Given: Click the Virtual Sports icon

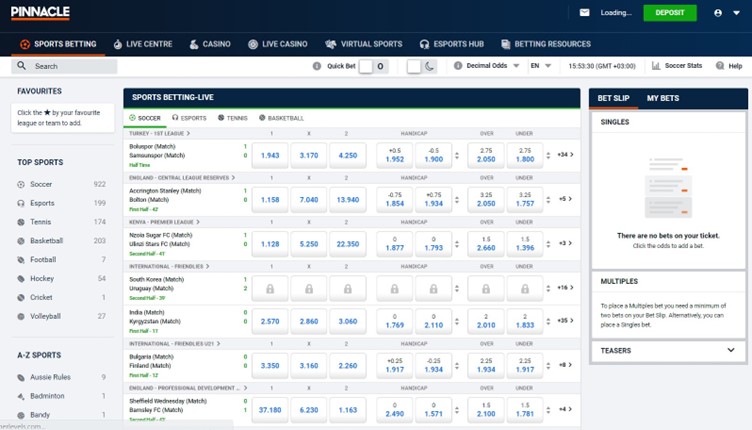Looking at the screenshot, I should pos(331,44).
